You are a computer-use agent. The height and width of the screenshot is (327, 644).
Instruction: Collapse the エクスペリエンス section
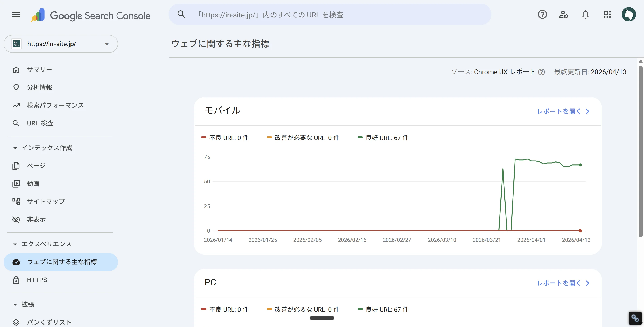pos(15,244)
